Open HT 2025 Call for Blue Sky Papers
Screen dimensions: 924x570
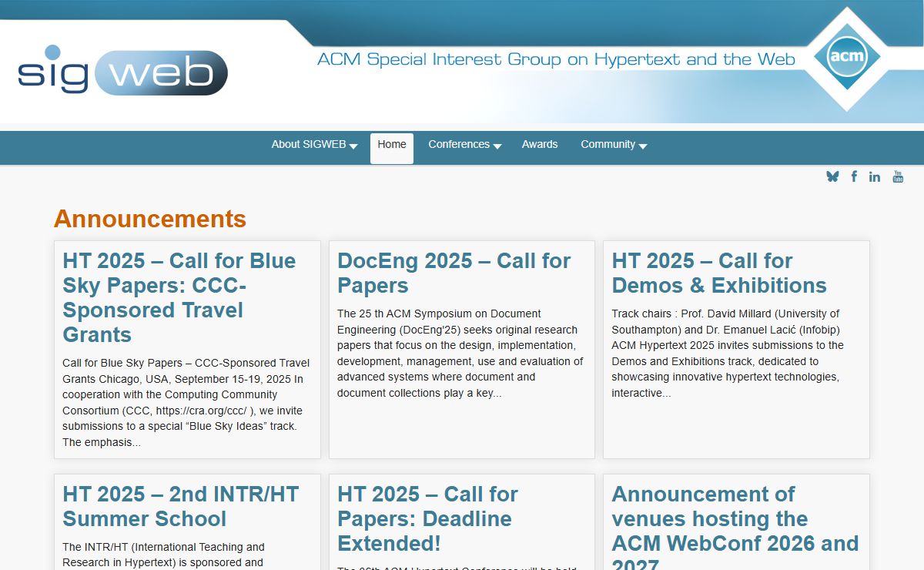(179, 297)
